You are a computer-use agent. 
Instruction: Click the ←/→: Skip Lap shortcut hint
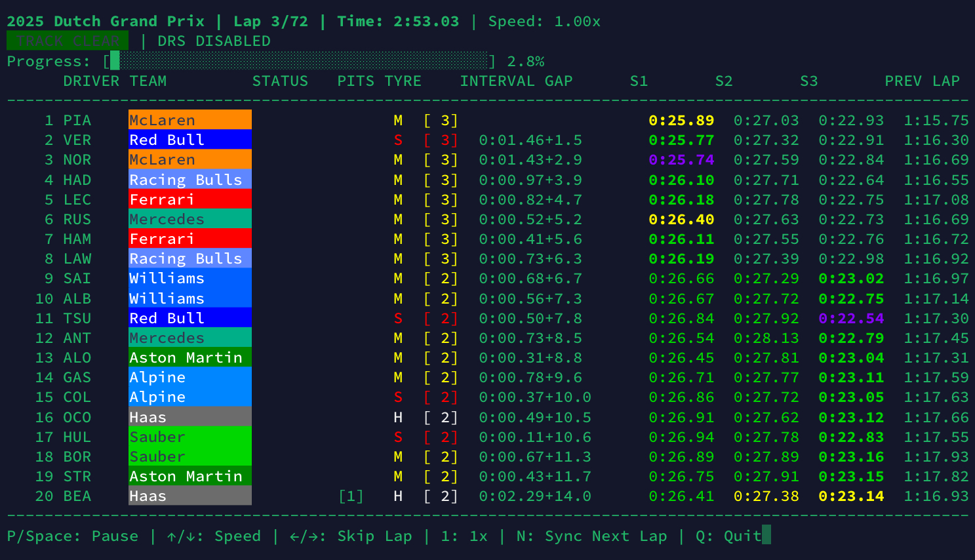click(x=351, y=536)
